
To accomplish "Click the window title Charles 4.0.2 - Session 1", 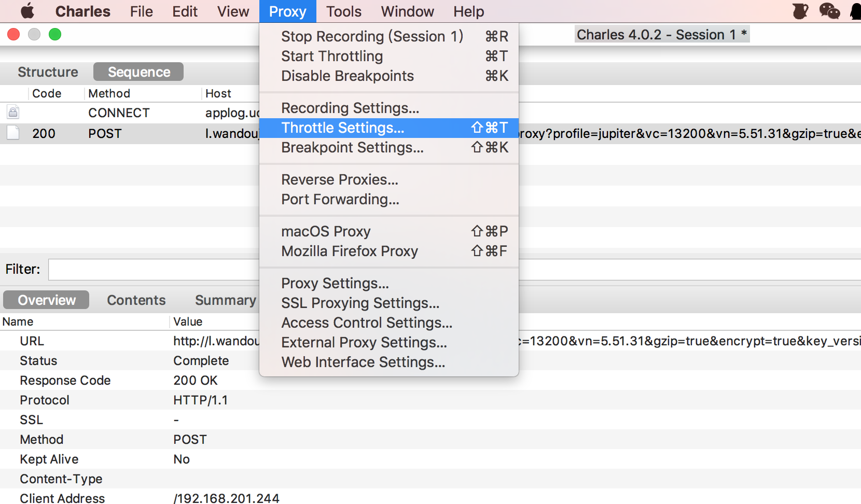I will pos(662,34).
